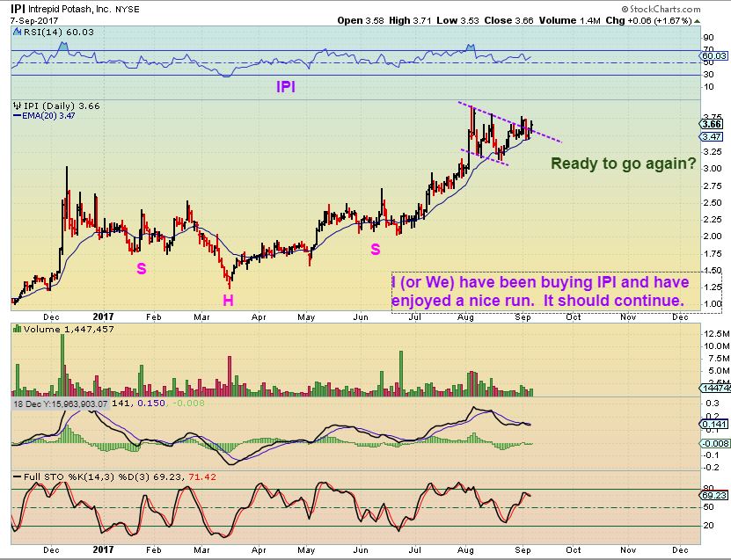Click the 'Open 3.58' value
Viewport: 731px width, 560px height.
tap(361, 20)
